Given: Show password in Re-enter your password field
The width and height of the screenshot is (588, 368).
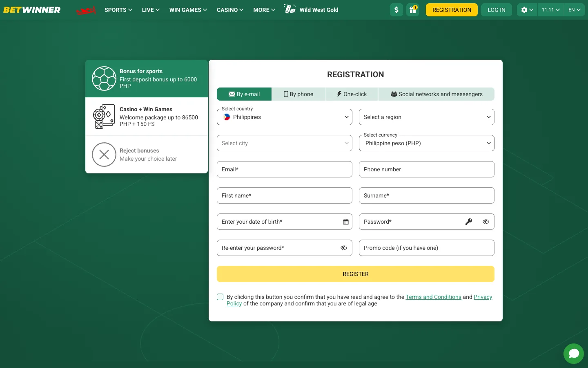Looking at the screenshot, I should (344, 248).
